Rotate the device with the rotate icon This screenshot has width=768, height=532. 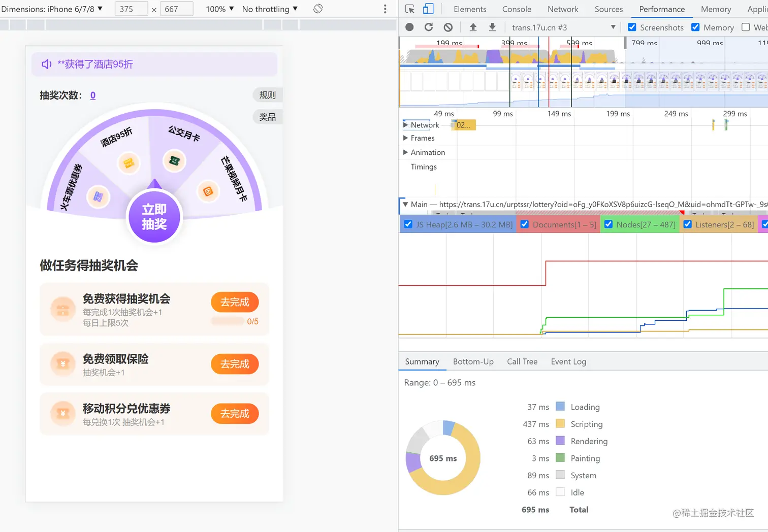318,9
